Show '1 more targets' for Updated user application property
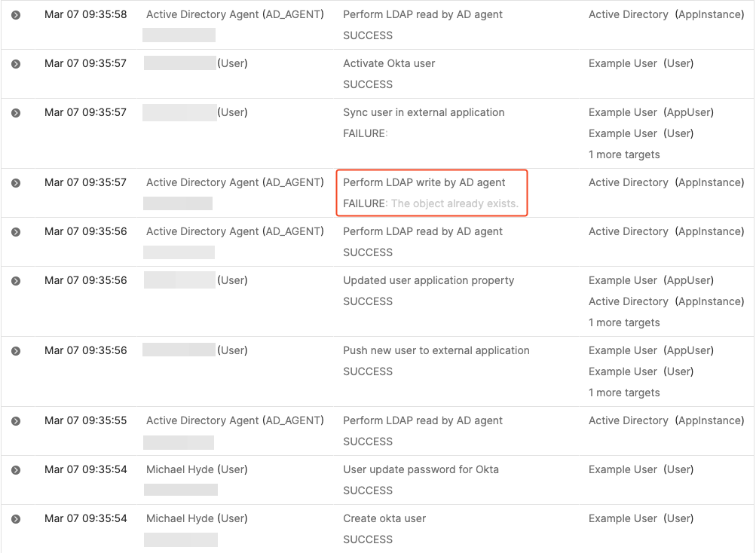Image resolution: width=756 pixels, height=553 pixels. point(623,322)
